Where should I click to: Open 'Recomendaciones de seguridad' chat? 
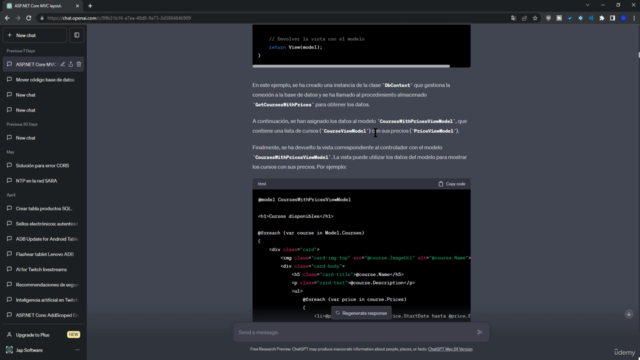[43, 284]
